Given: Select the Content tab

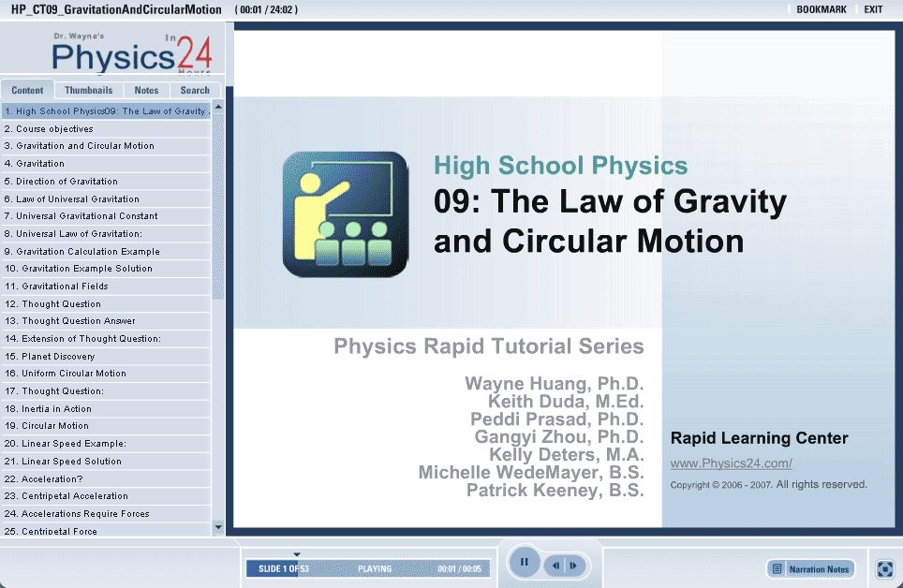Looking at the screenshot, I should (27, 91).
